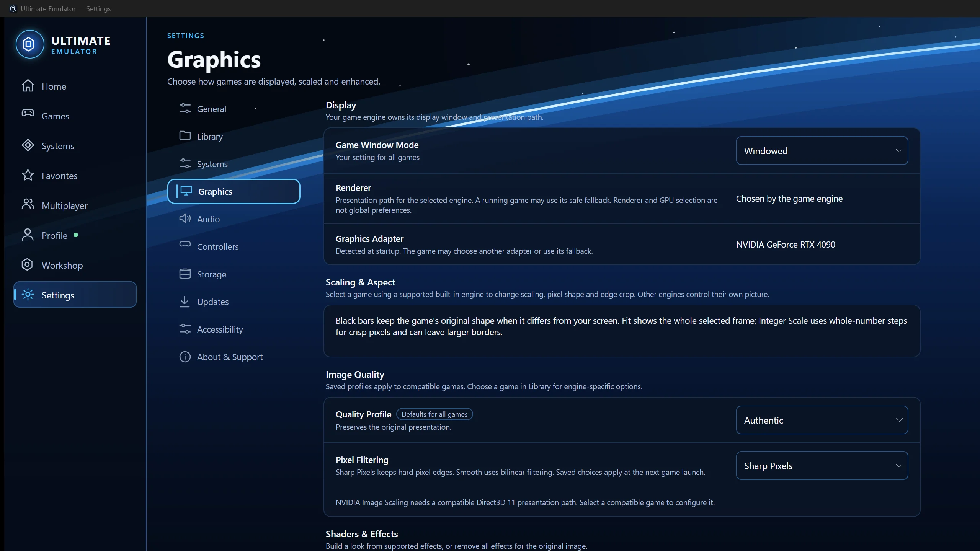
Task: Click the Storage disk icon
Action: [x=185, y=274]
